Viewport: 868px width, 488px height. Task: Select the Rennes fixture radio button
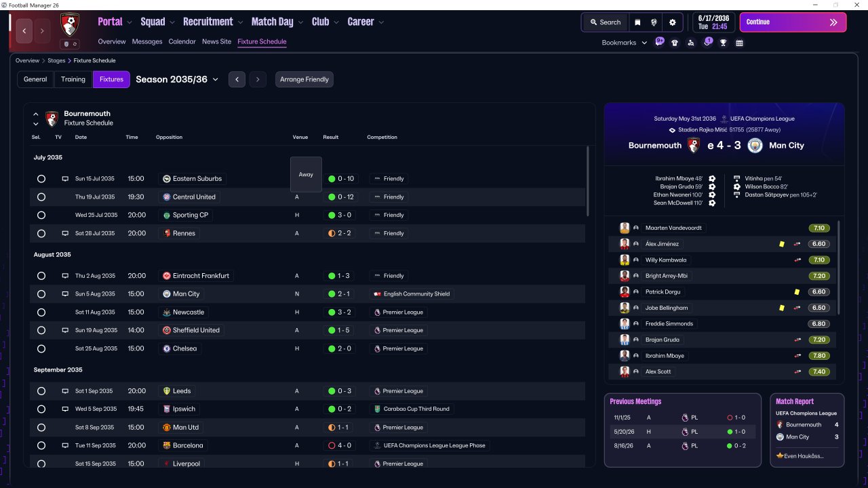(41, 233)
